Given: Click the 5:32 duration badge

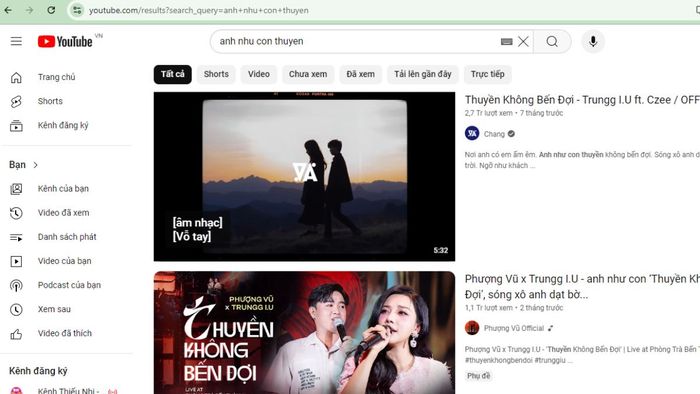Looking at the screenshot, I should coord(441,250).
